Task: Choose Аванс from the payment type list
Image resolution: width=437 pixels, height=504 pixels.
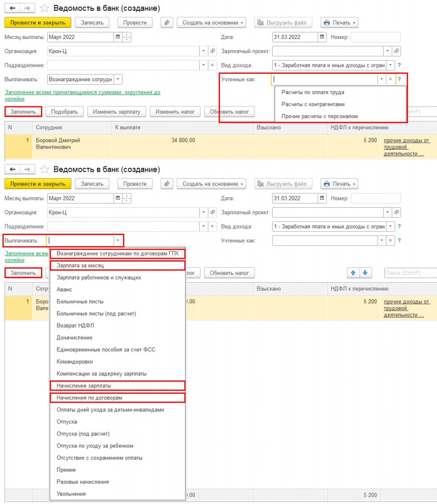Action: tap(64, 289)
